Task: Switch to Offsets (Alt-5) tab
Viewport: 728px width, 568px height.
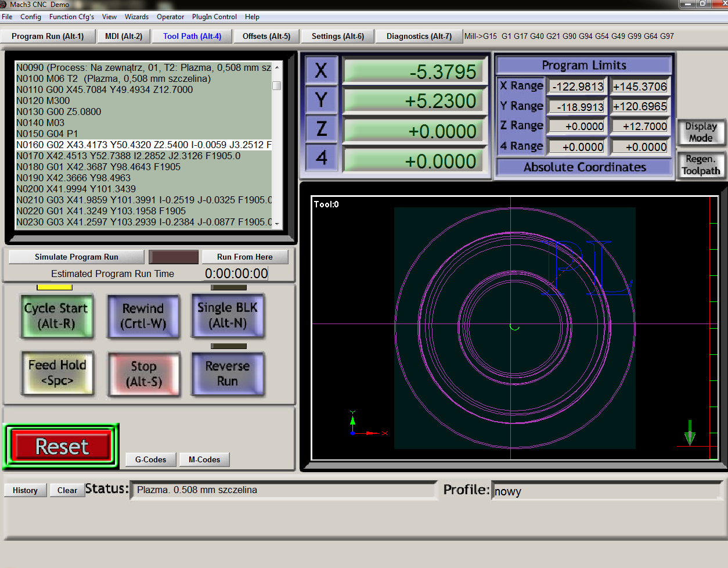Action: (x=266, y=36)
